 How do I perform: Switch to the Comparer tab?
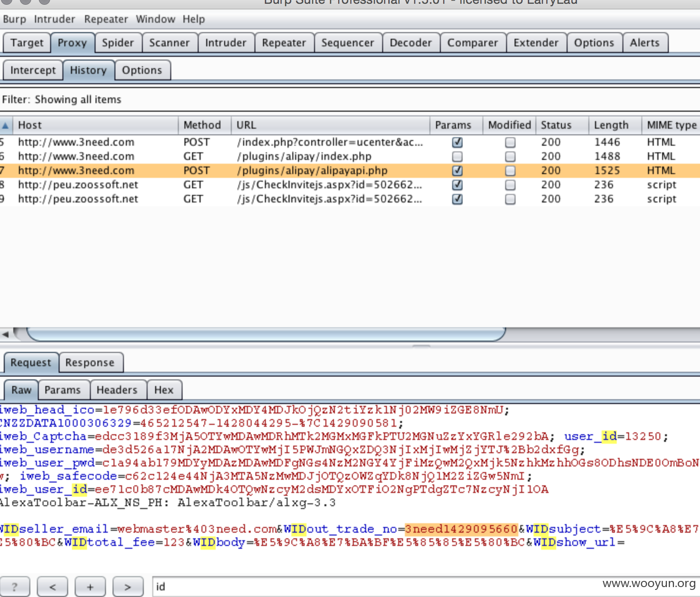coord(472,43)
